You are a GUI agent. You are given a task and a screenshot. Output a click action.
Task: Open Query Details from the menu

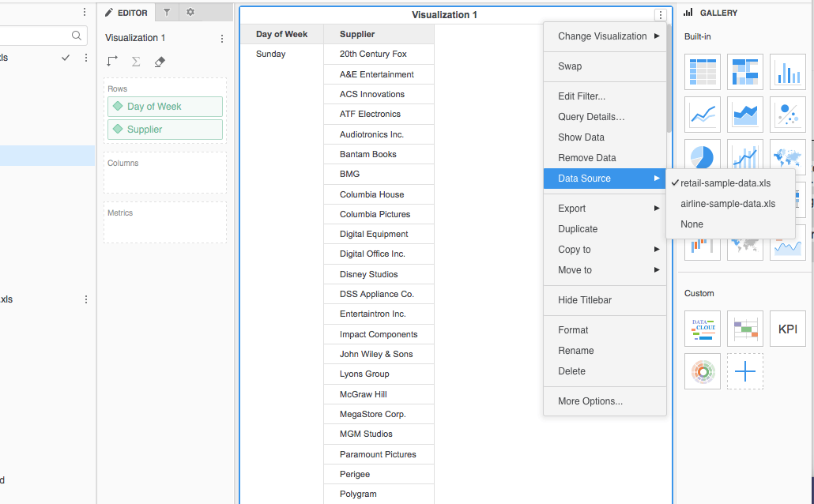pos(605,117)
